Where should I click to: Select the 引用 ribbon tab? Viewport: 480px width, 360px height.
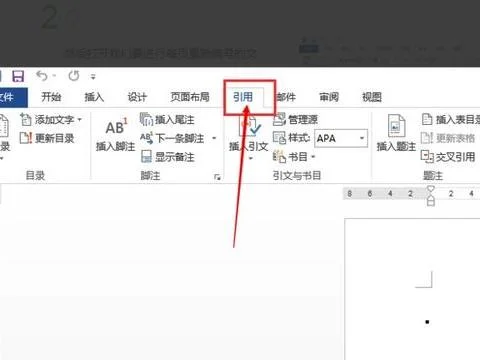243,97
